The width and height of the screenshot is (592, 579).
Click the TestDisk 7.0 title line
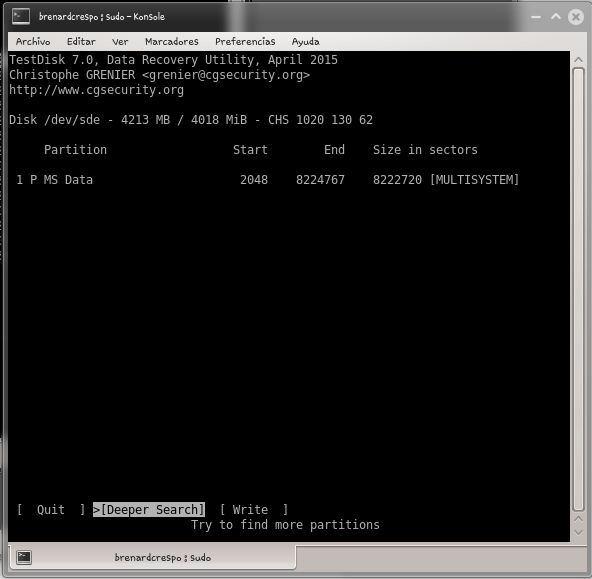(x=173, y=60)
